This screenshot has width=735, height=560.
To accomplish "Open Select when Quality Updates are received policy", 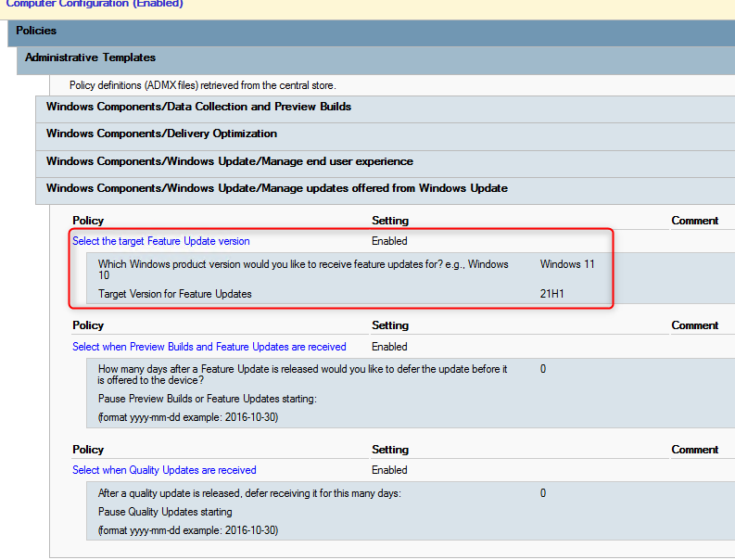I will (164, 470).
